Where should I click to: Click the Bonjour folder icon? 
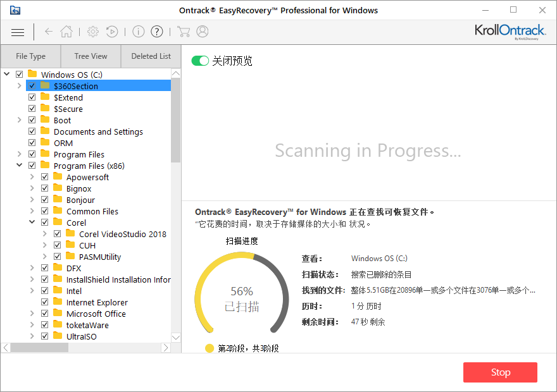(x=58, y=199)
